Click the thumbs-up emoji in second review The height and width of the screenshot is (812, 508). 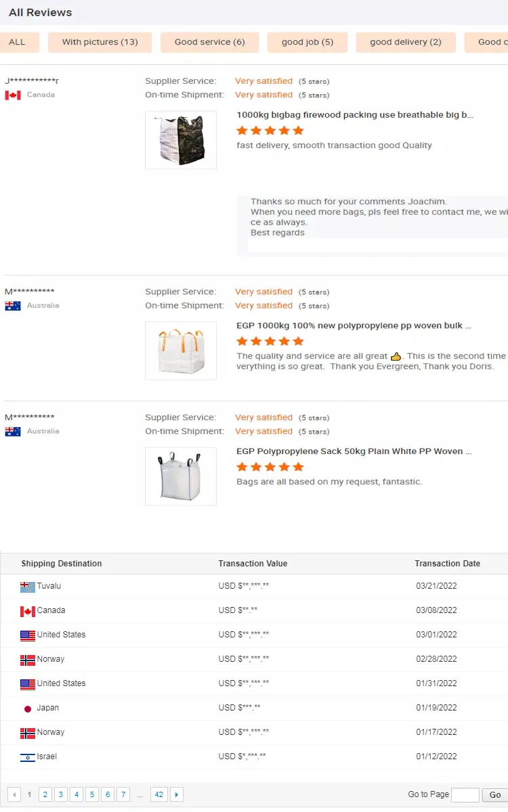coord(396,357)
